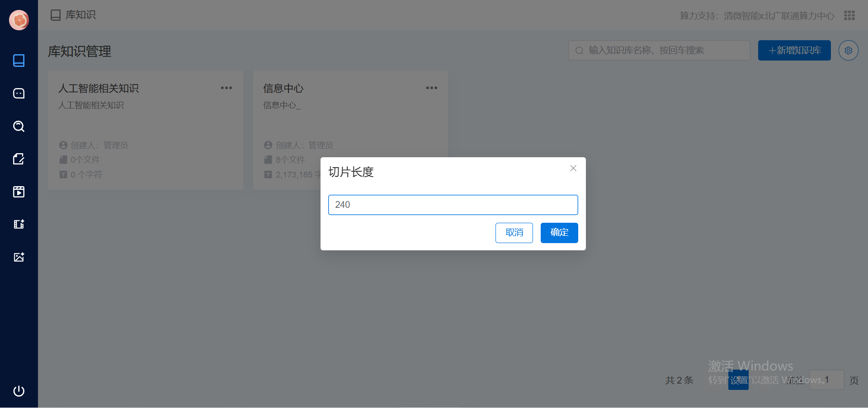The image size is (868, 408).
Task: Open the settings gear beside 新增知识库
Action: pos(848,50)
